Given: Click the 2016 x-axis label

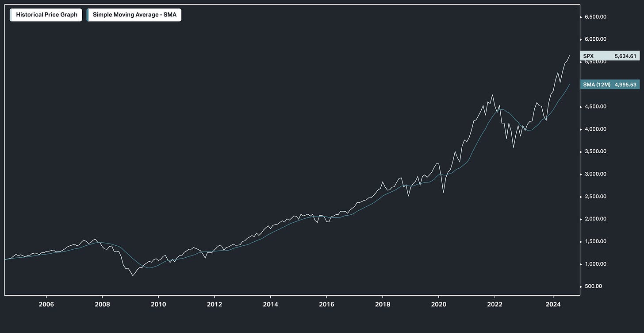Looking at the screenshot, I should pyautogui.click(x=326, y=304).
